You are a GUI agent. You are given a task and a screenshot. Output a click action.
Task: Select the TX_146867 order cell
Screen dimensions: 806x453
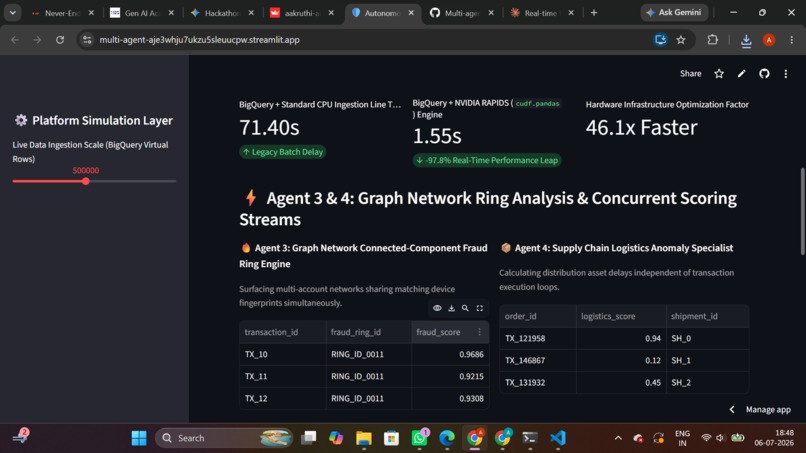click(x=538, y=360)
